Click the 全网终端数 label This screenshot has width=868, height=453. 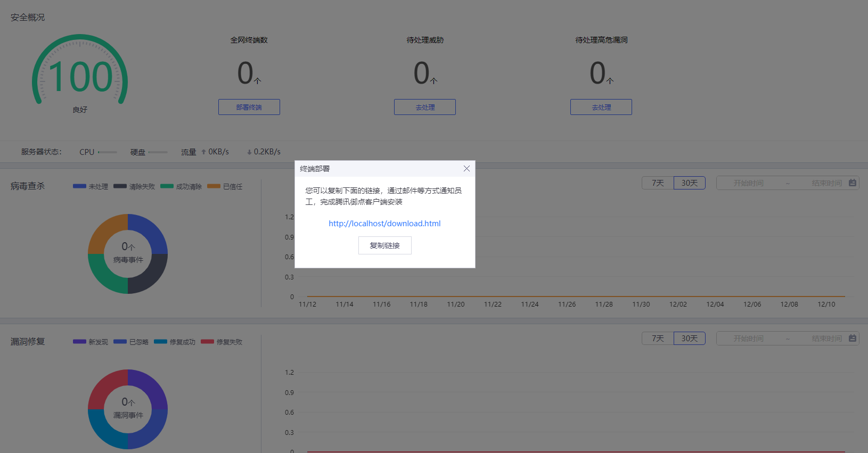[249, 40]
